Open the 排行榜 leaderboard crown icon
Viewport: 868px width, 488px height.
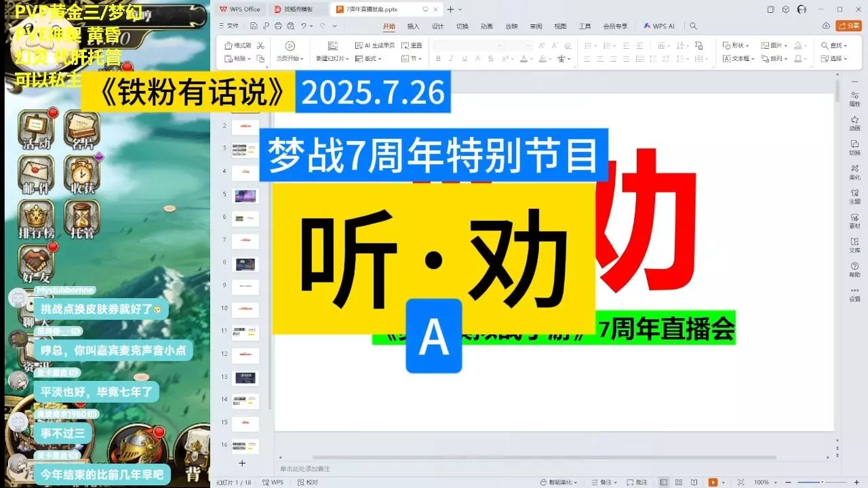(x=36, y=220)
